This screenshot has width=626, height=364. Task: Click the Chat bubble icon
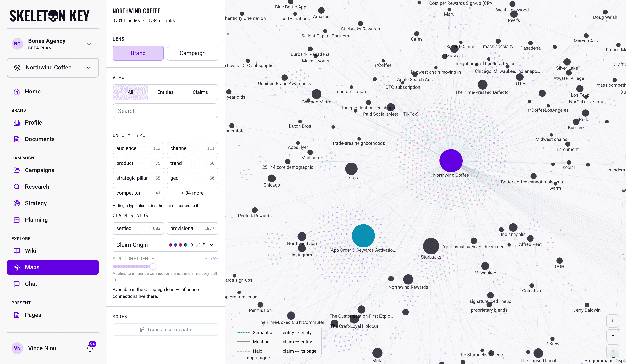[17, 284]
